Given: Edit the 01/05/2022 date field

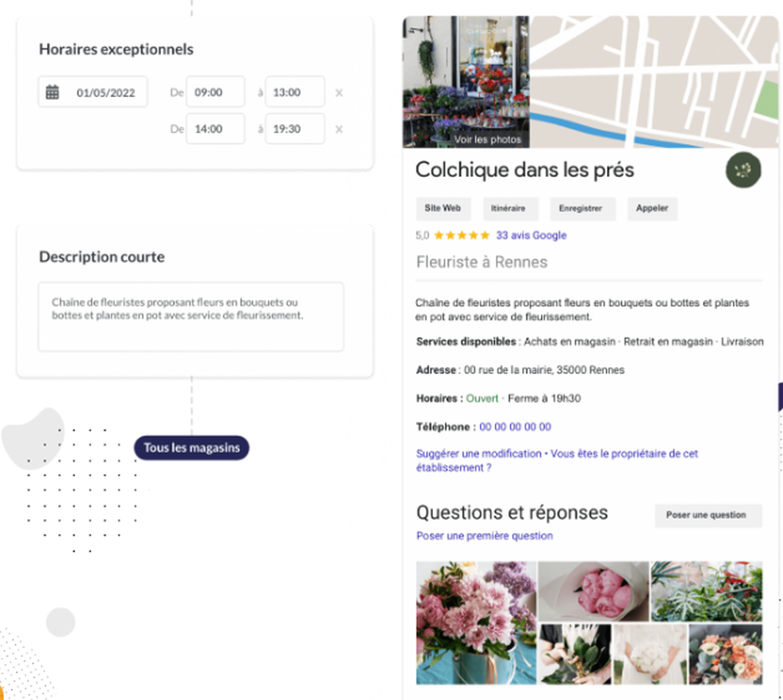Looking at the screenshot, I should tap(93, 92).
